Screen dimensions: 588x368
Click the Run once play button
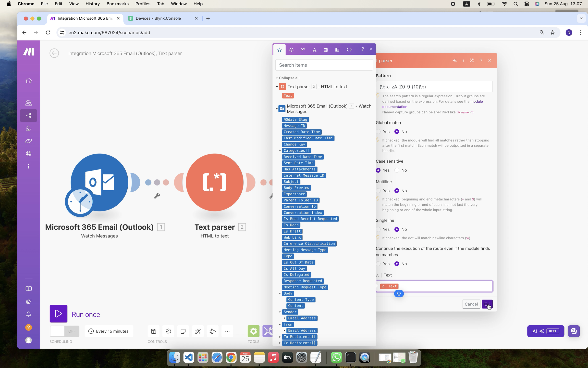click(x=58, y=314)
